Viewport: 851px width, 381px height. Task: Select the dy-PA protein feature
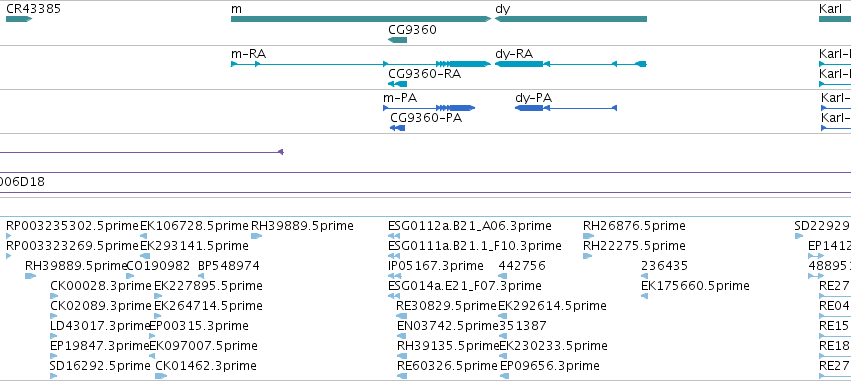[x=566, y=108]
